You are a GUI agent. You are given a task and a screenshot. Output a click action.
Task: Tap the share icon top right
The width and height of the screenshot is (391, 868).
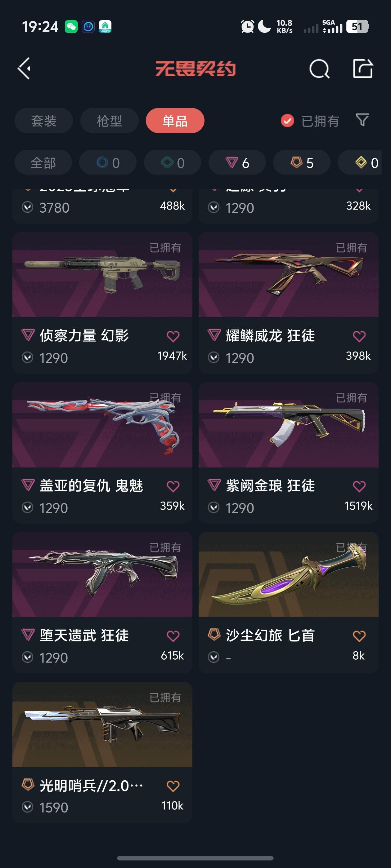[x=363, y=69]
